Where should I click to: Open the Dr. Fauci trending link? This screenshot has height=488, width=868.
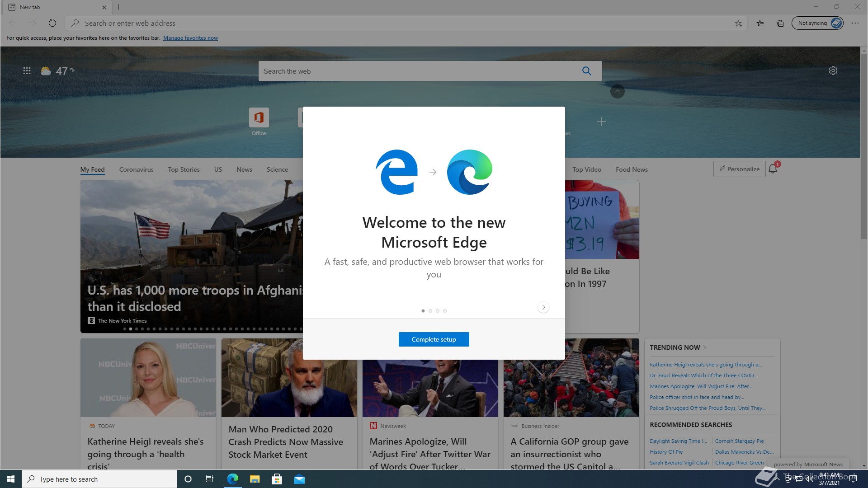703,375
